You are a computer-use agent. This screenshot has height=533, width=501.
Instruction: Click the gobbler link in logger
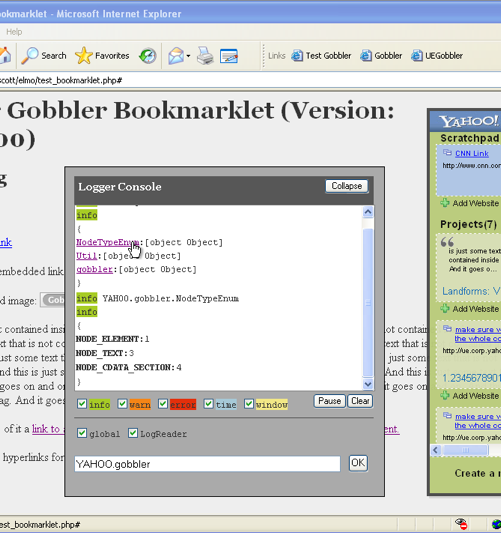[x=94, y=270]
